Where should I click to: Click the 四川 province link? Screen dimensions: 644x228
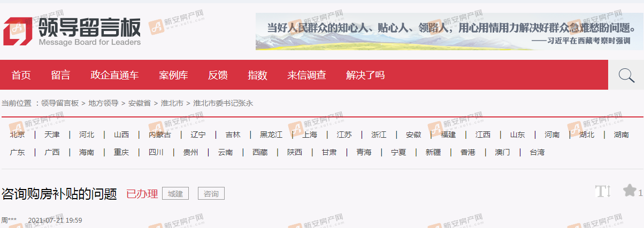[x=156, y=152]
